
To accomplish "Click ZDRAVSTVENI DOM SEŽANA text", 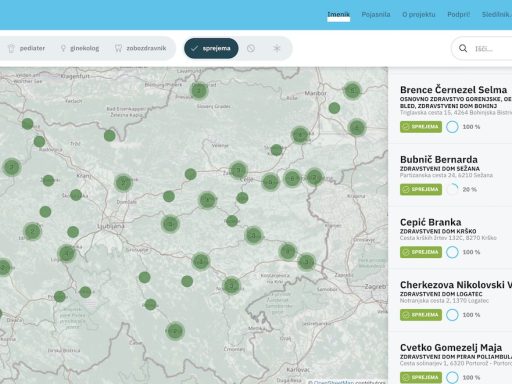I will (440, 168).
